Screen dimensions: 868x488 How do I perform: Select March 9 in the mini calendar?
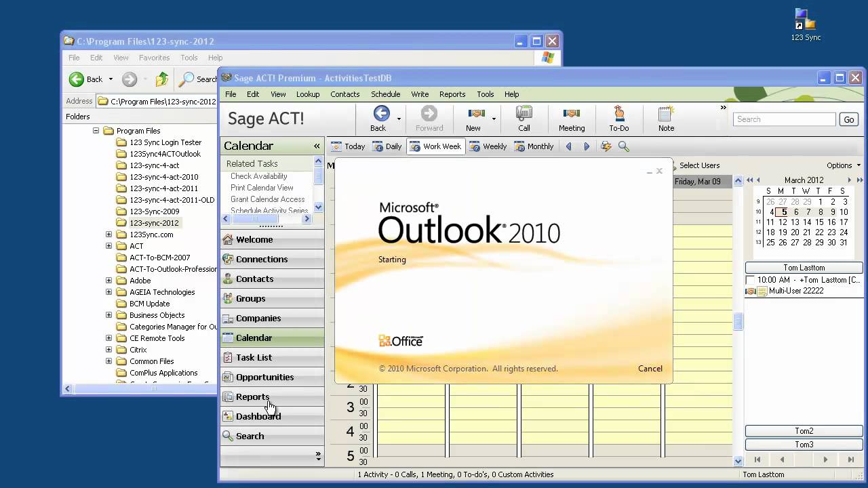tap(833, 212)
